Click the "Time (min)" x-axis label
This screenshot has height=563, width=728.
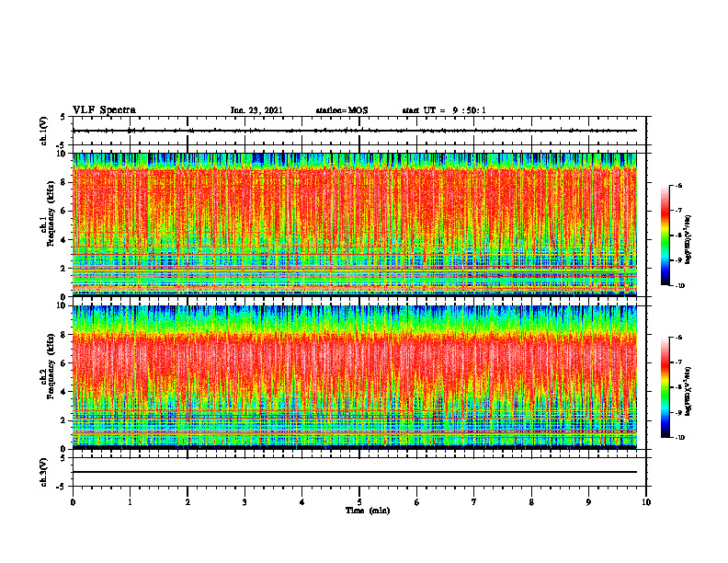click(368, 511)
